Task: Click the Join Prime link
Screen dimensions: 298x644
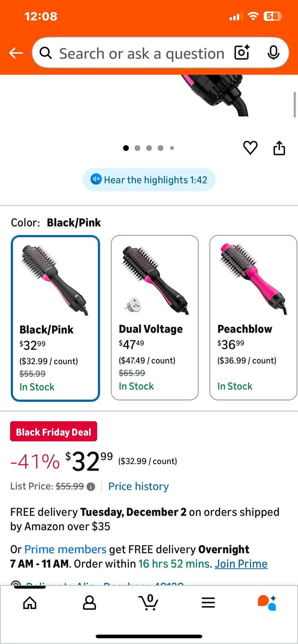Action: [x=241, y=564]
